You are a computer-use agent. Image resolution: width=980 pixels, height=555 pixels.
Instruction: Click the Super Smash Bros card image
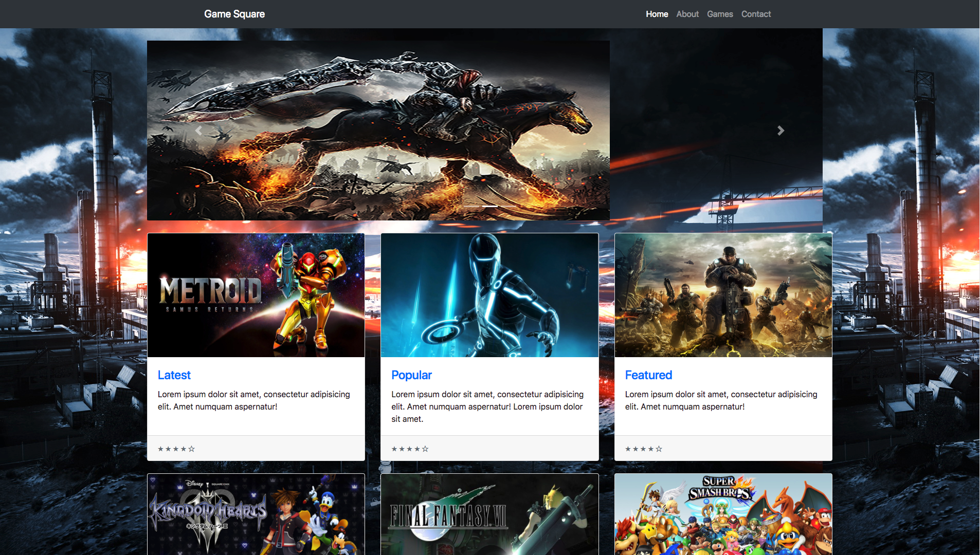(723, 514)
